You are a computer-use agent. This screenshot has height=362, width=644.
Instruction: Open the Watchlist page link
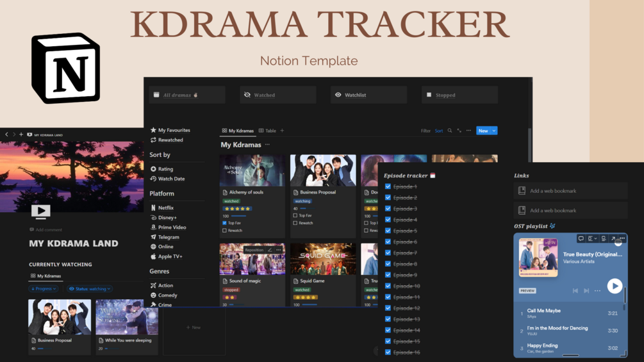tap(369, 95)
